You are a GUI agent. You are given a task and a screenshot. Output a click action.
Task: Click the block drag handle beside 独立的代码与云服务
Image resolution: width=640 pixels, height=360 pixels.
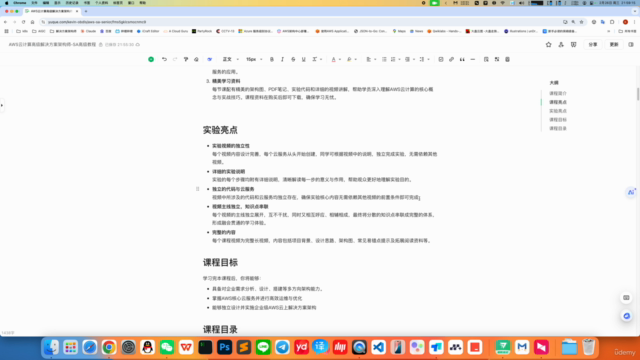(198, 189)
